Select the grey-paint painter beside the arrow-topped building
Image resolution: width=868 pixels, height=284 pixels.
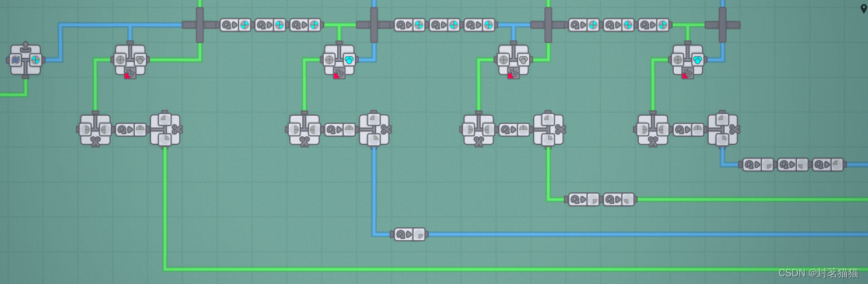(x=130, y=60)
